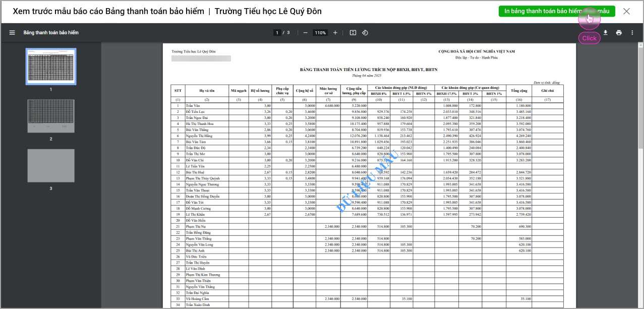Click the name 'Phạm Thị Kim Thương'

tap(203, 275)
